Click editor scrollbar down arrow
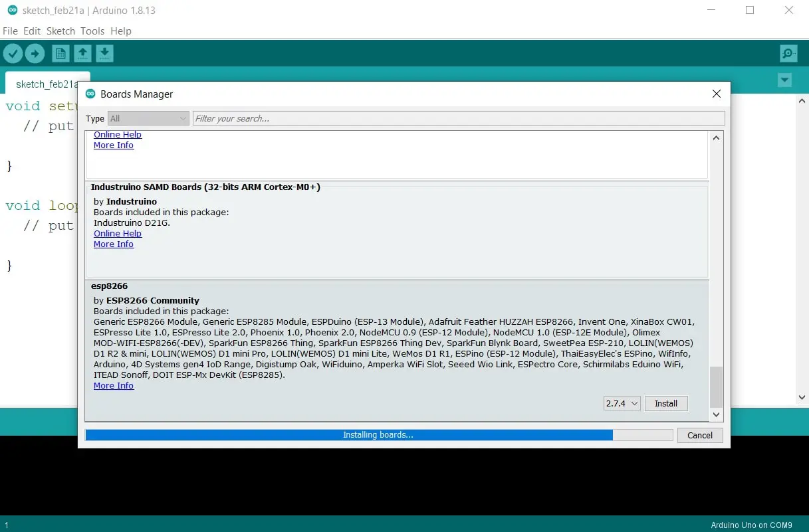809x532 pixels. (x=802, y=397)
